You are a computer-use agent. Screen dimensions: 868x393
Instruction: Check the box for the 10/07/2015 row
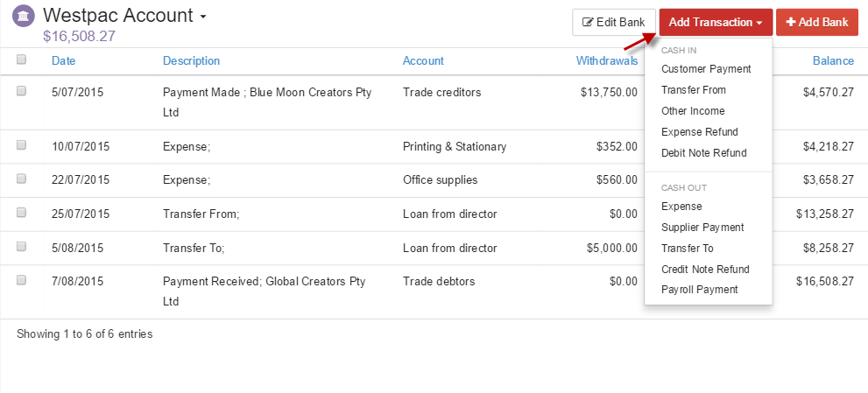tap(22, 145)
